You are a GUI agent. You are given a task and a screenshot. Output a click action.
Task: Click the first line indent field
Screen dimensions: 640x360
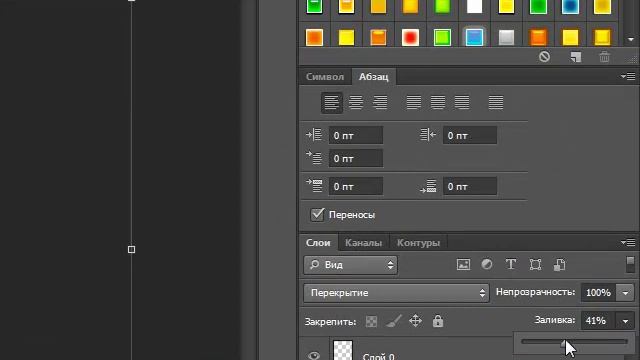[356, 158]
